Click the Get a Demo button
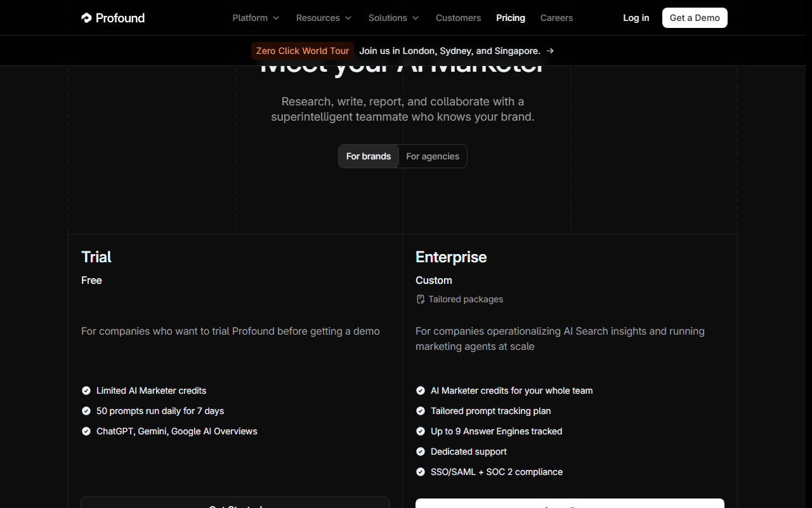 (x=695, y=18)
